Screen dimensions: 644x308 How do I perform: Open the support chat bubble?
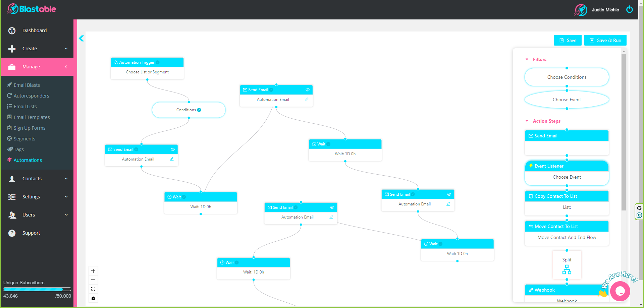point(620,291)
